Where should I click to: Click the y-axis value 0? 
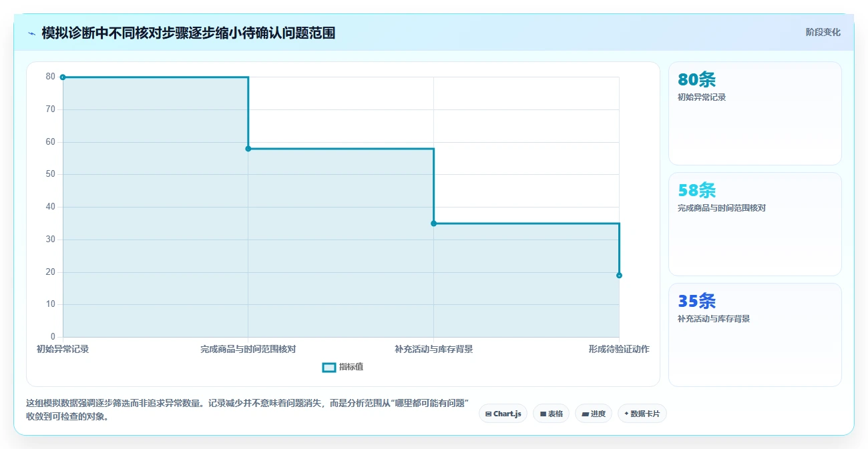click(53, 337)
